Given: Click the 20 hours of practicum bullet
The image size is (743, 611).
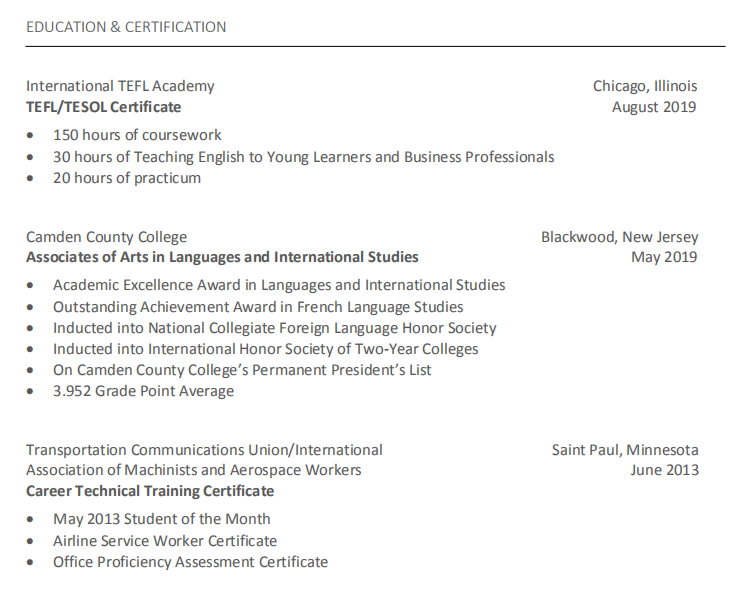Looking at the screenshot, I should (127, 178).
